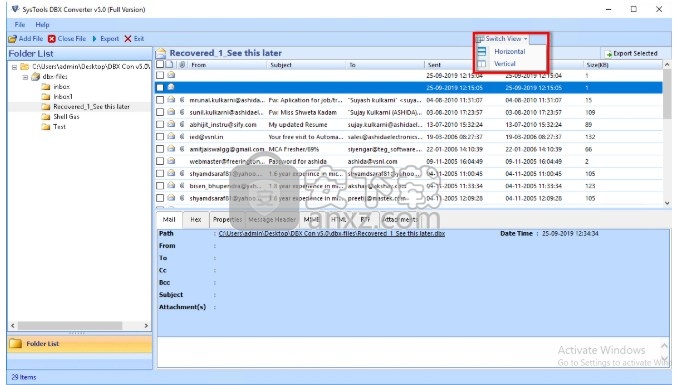Check the sunil.kulkarni email checkbox
Viewport: 674px width, 385px height.
click(x=160, y=112)
